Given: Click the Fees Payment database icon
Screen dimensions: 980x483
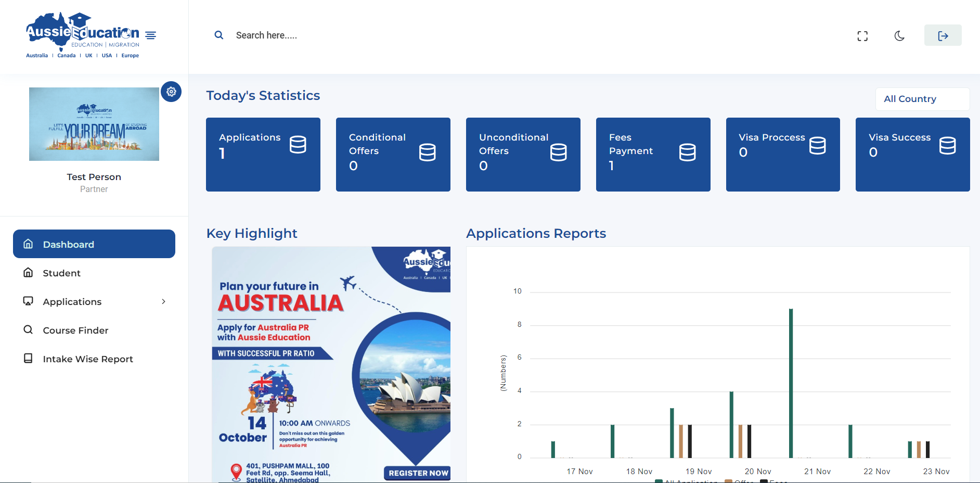Looking at the screenshot, I should pyautogui.click(x=687, y=152).
